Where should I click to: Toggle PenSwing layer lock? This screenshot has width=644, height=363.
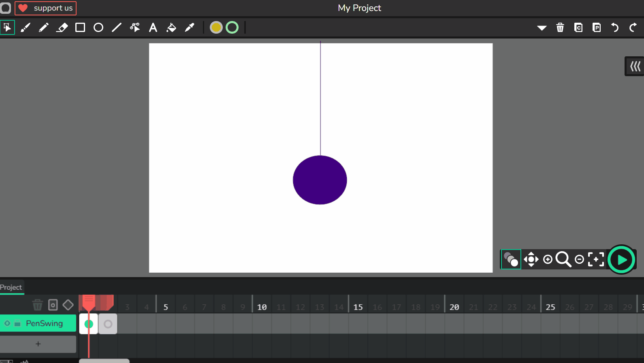17,323
